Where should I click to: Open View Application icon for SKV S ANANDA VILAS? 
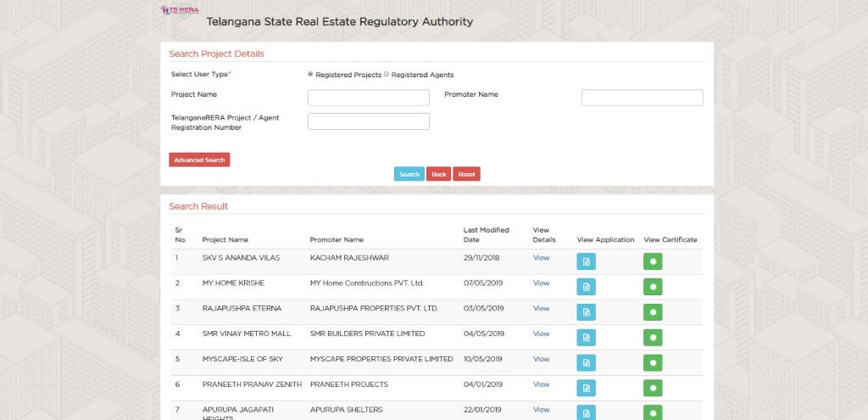pos(586,261)
